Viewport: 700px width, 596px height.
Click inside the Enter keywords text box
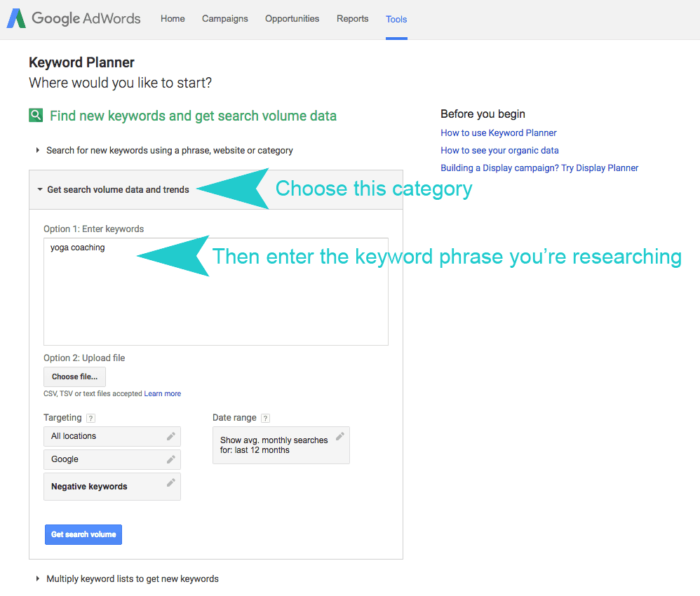point(216,292)
